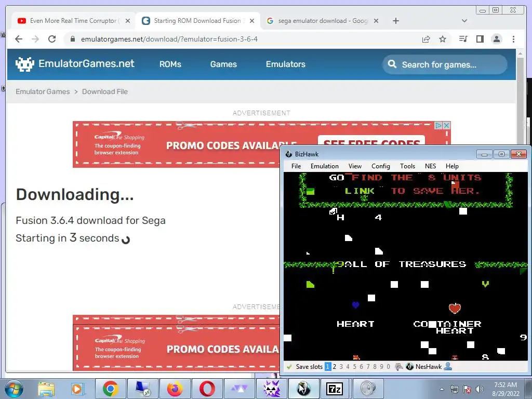Show hidden system tray icons
532x399 pixels.
442,389
